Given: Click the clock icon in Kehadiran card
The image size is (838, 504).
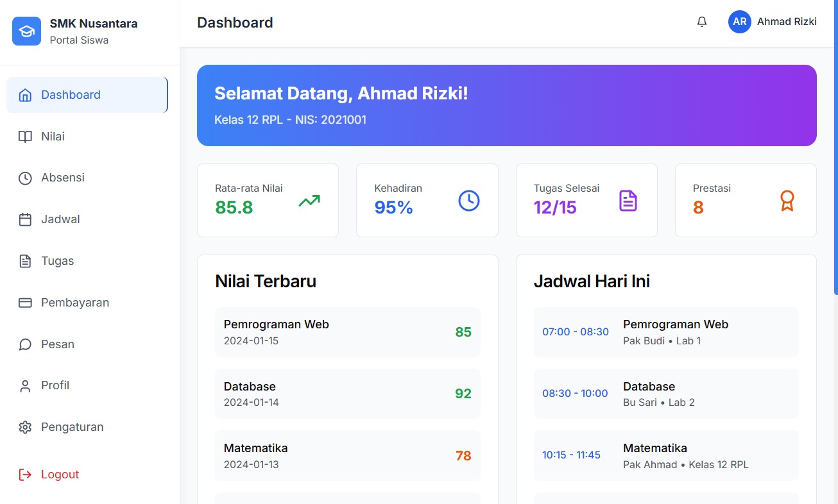Looking at the screenshot, I should coord(468,201).
